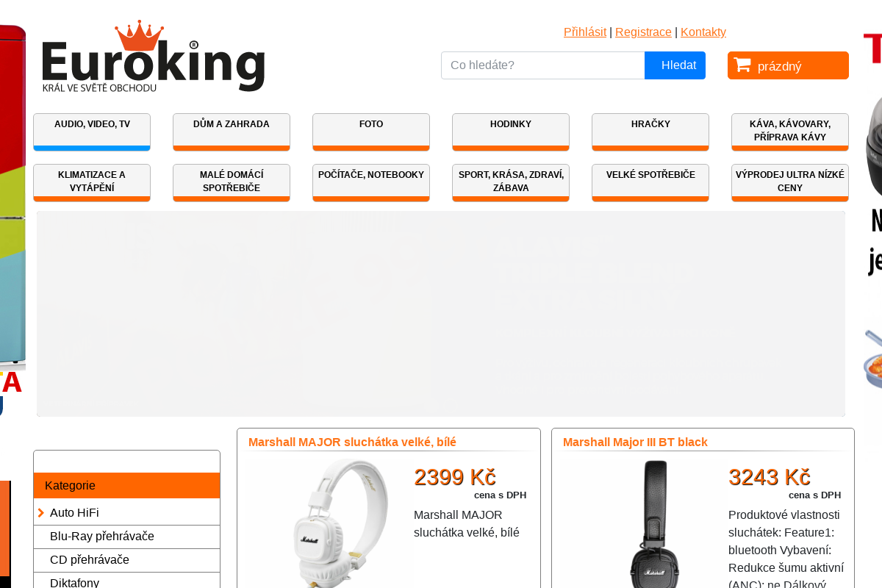Go to the Hračky category
Image resolution: width=882 pixels, height=588 pixels.
click(650, 132)
